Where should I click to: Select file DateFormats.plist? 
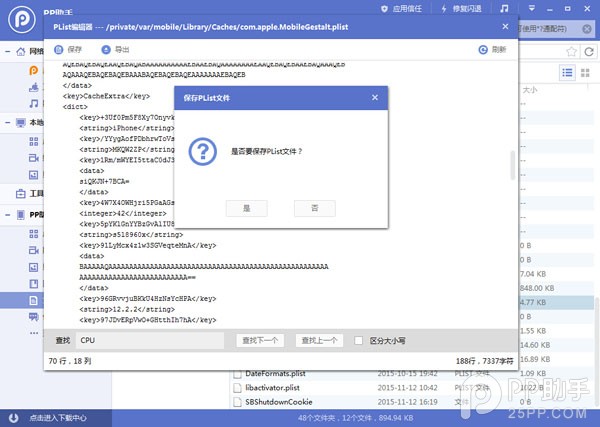(x=276, y=373)
